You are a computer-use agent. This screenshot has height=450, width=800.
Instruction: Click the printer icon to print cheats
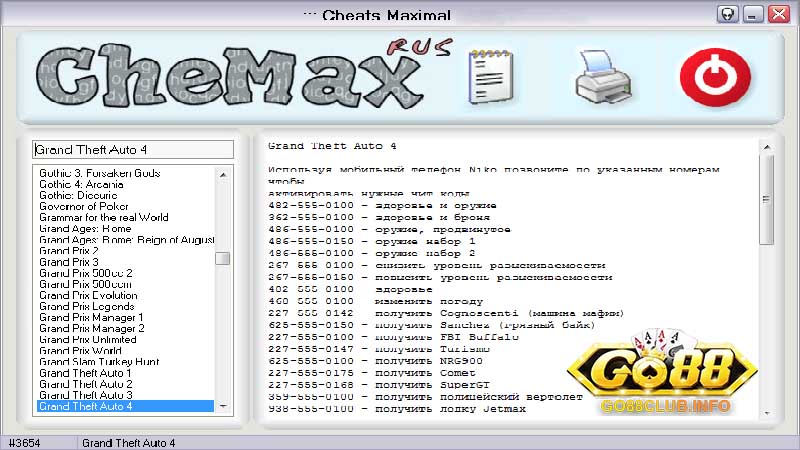tap(604, 77)
